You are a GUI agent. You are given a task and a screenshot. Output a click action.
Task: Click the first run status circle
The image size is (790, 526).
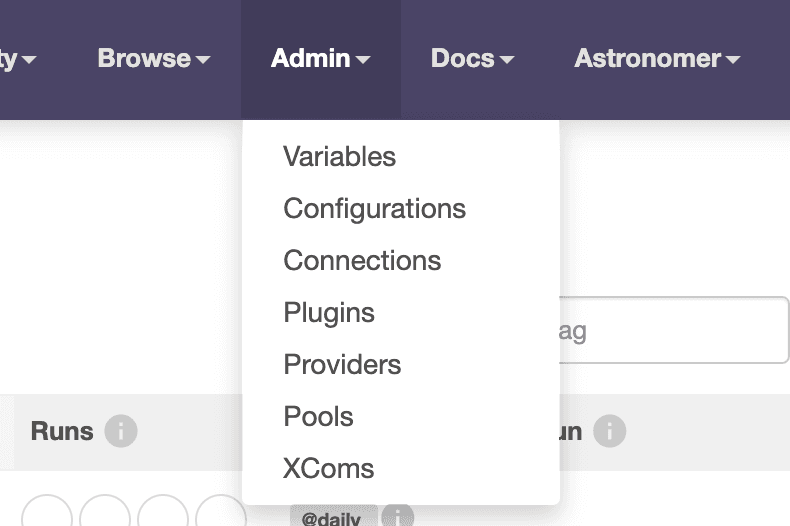47,515
